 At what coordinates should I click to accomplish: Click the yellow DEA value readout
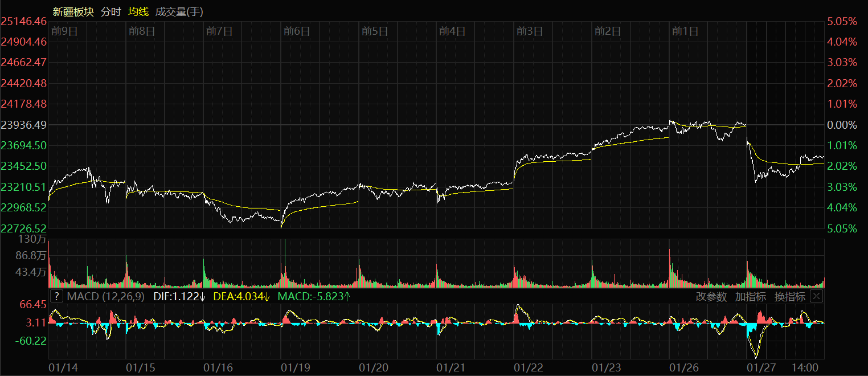tap(241, 296)
